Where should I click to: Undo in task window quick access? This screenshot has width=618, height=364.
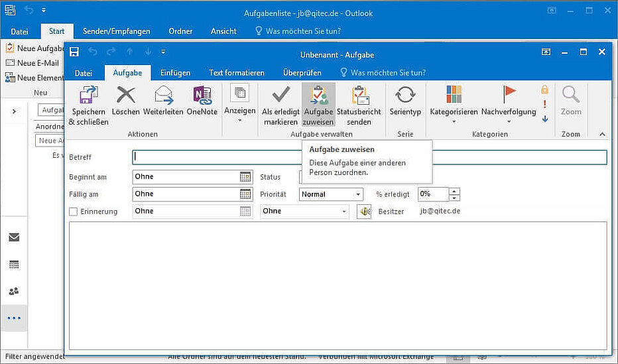93,52
